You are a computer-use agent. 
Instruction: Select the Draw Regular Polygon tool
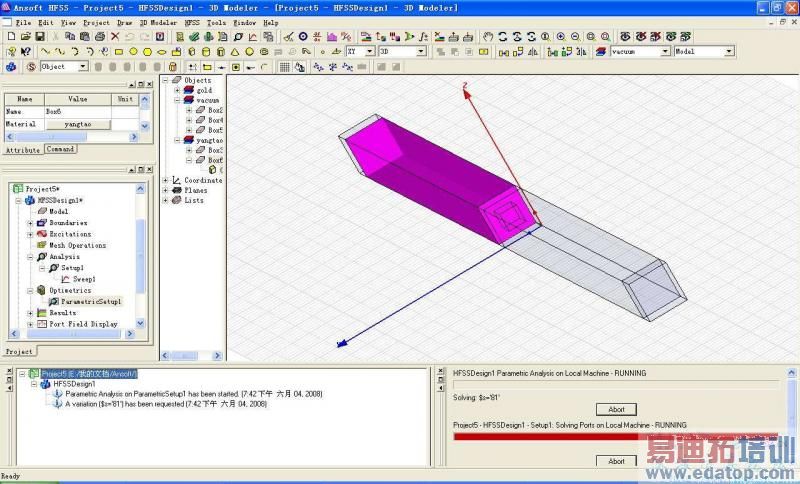coord(147,52)
